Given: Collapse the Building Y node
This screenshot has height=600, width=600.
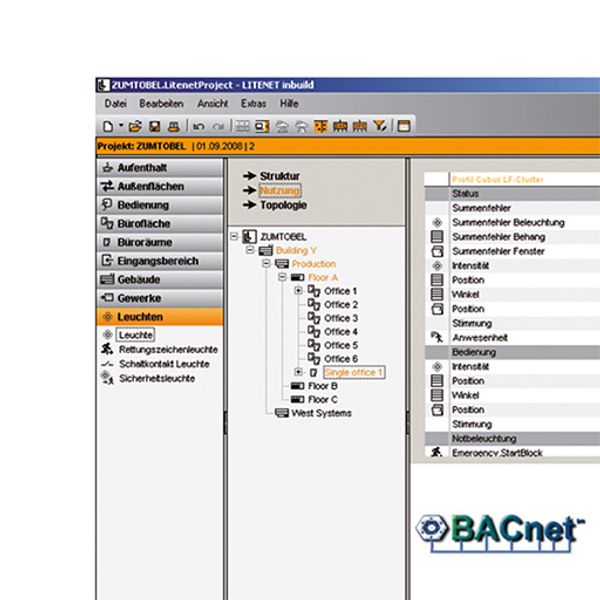Looking at the screenshot, I should 250,250.
